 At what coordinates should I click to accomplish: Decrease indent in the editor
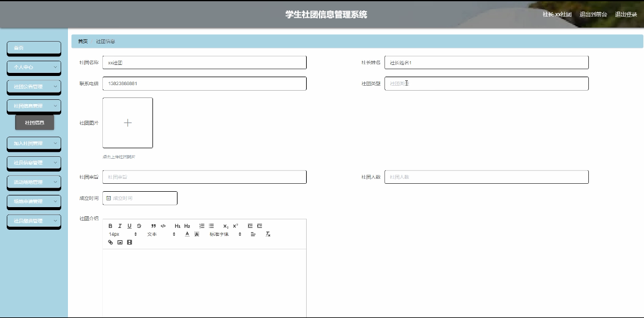(x=250, y=226)
